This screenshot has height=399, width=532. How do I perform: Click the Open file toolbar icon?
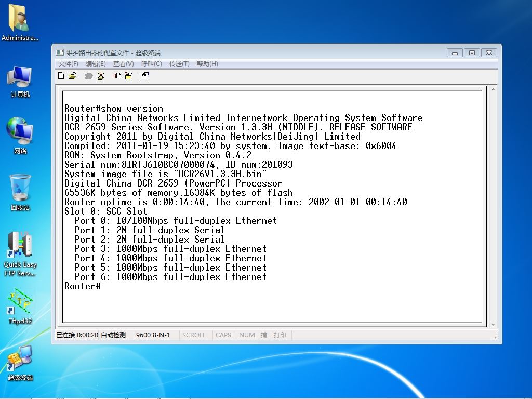tap(73, 76)
